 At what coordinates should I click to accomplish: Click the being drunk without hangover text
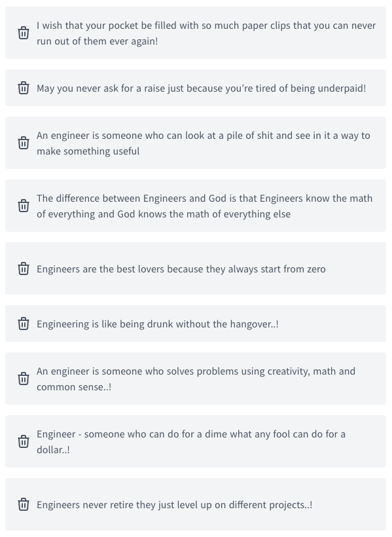[x=158, y=324]
